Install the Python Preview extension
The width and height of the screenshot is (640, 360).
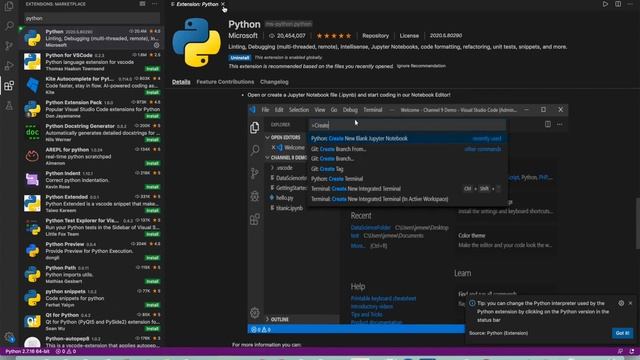point(152,258)
